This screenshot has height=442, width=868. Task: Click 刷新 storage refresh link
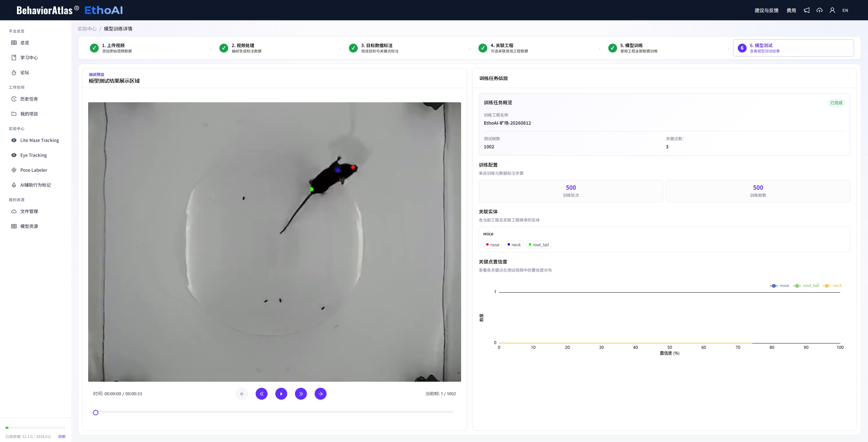coord(62,437)
